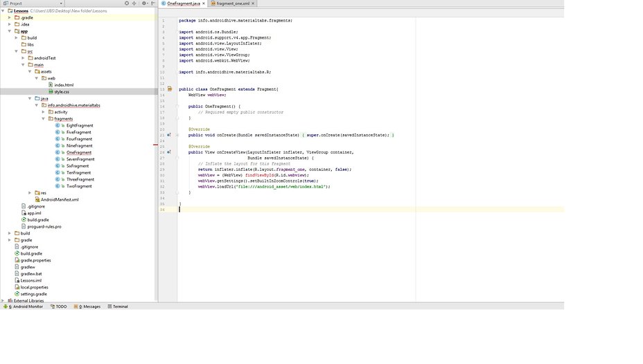Viewport: 643px width, 364px height.
Task: Click the red error stripe mark beside editor
Action: tap(155, 145)
